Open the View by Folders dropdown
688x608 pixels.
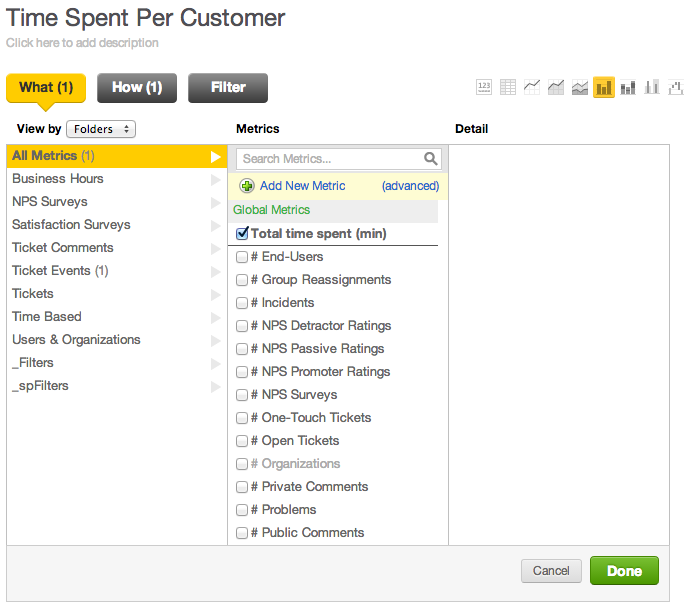(x=101, y=129)
